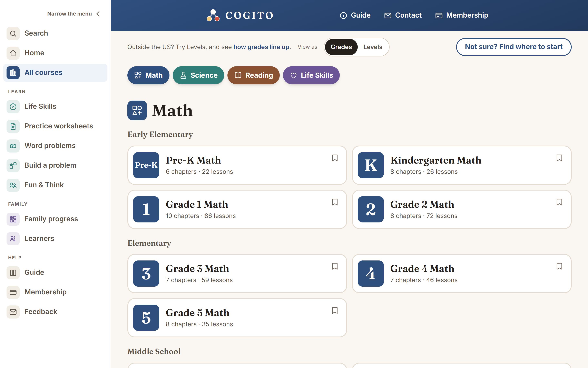Click the Build a problem icon
The image size is (588, 368).
click(13, 166)
